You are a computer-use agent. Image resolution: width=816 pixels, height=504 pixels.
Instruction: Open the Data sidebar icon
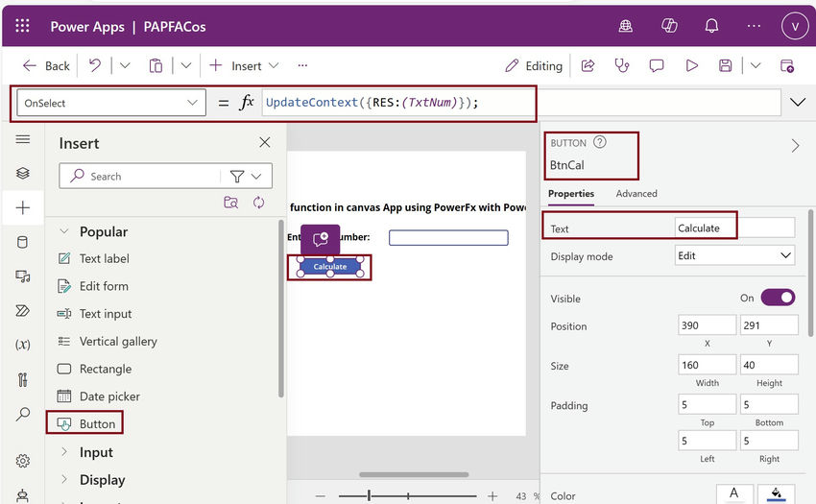(23, 242)
